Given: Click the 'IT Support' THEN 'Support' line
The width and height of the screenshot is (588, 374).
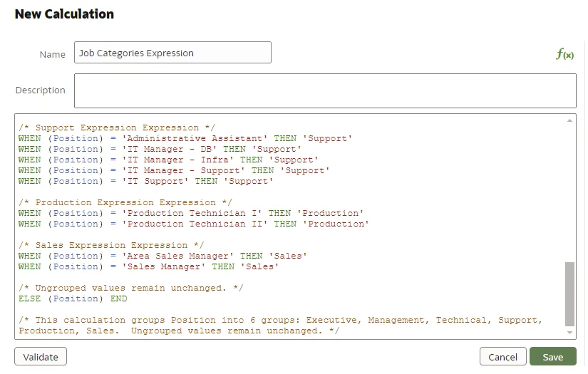Looking at the screenshot, I should coord(146,181).
